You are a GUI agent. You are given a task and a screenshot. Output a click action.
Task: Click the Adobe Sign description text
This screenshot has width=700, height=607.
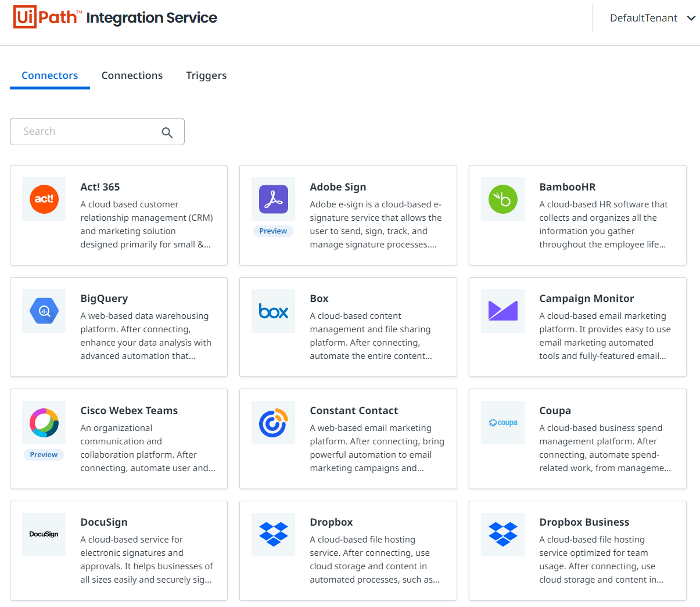376,224
